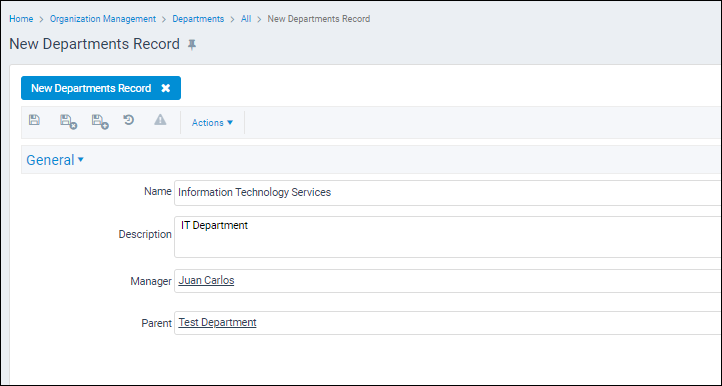Click empty area of Parent field

coord(488,323)
